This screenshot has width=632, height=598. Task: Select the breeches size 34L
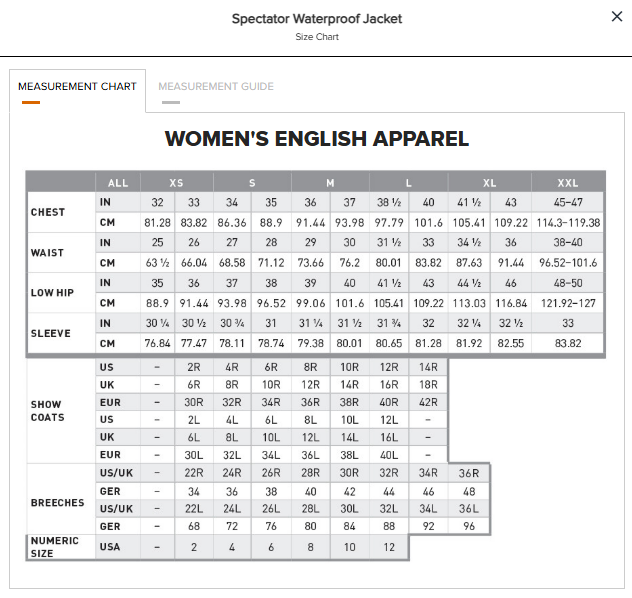tap(428, 509)
